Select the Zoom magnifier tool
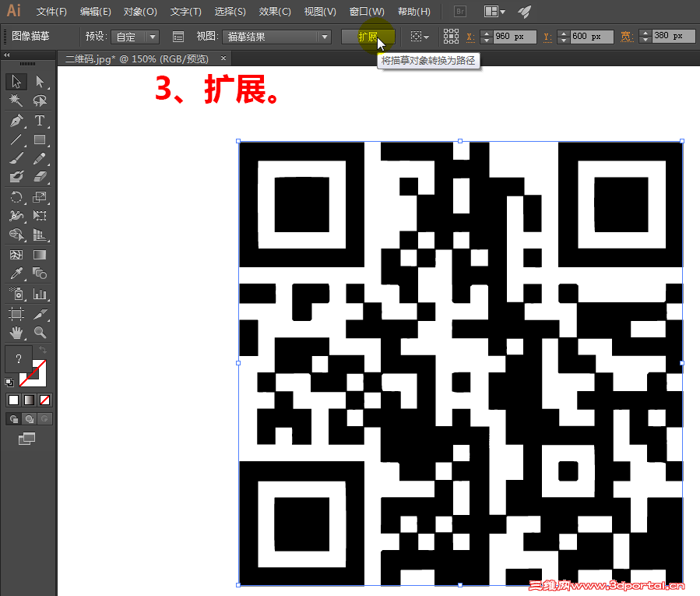Image resolution: width=700 pixels, height=596 pixels. coord(40,333)
